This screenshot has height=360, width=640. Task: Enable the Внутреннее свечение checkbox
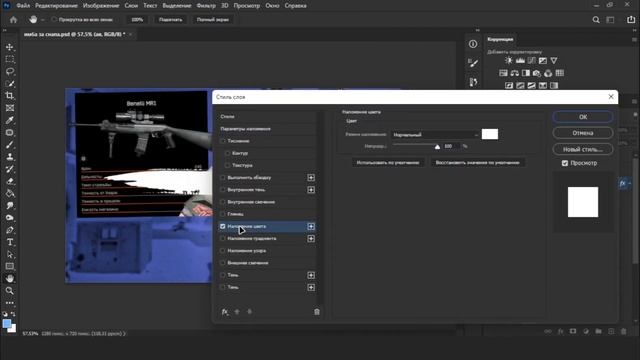pyautogui.click(x=222, y=202)
